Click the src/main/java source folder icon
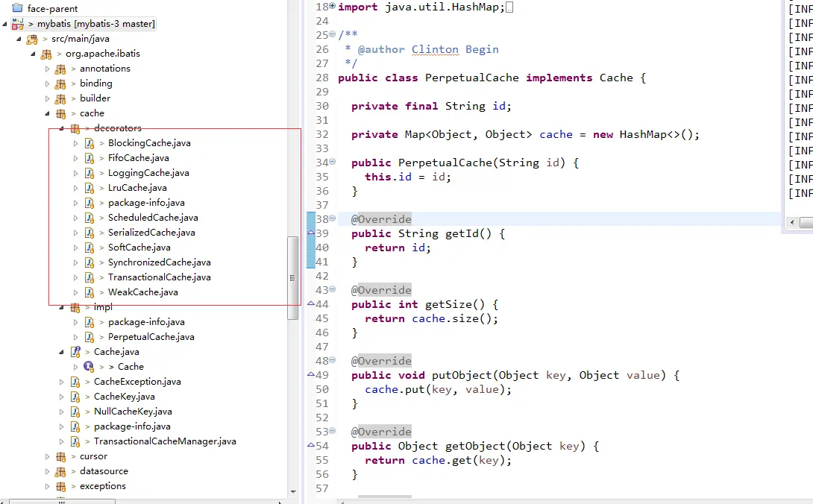The height and width of the screenshot is (504, 813). pyautogui.click(x=32, y=39)
